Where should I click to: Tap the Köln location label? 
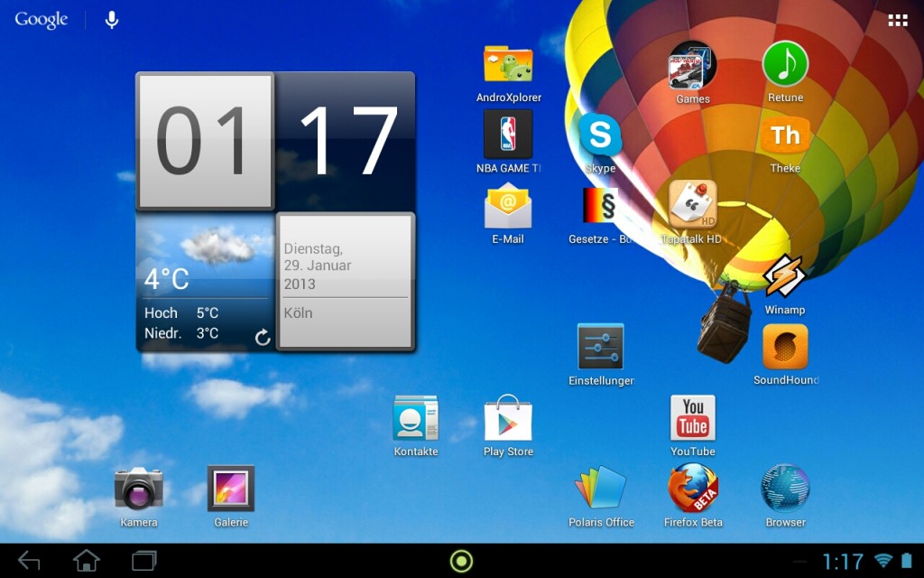[x=298, y=313]
